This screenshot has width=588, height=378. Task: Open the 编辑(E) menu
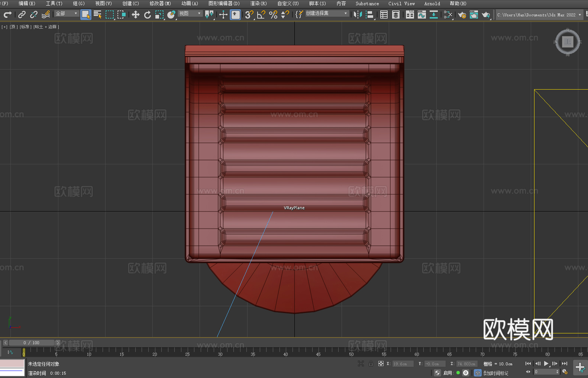coord(27,3)
